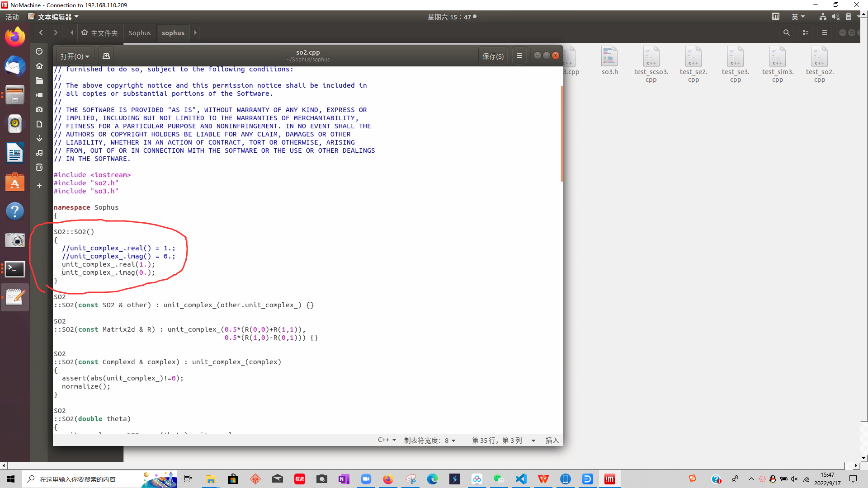Open the gedit hamburger menu
This screenshot has height=488, width=868.
[x=519, y=56]
